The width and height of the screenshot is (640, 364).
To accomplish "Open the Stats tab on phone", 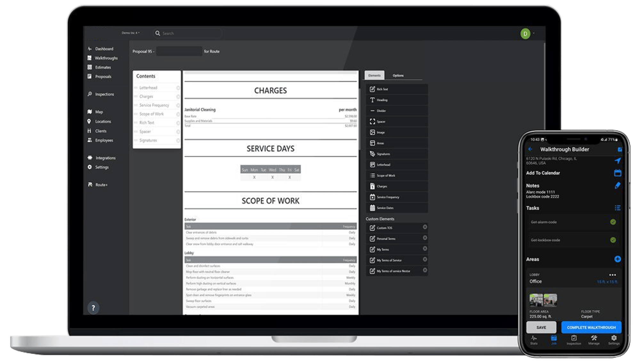I will (534, 340).
